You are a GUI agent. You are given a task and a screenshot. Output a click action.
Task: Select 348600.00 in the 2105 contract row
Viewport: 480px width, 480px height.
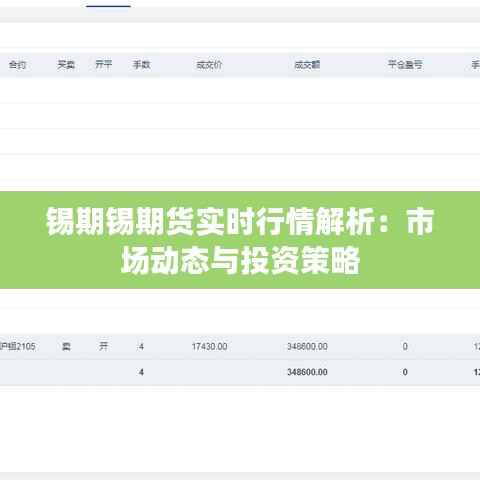[307, 347]
